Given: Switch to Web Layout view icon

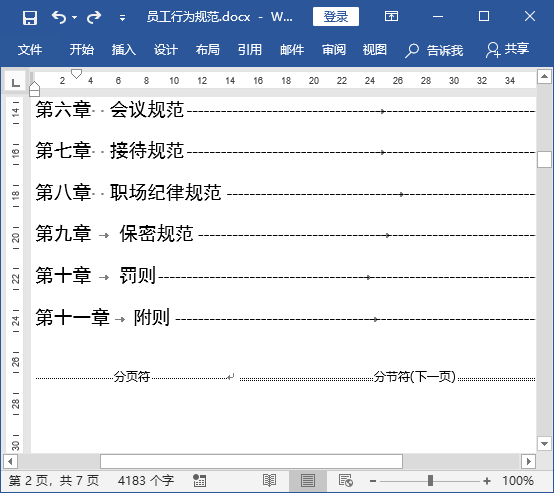Looking at the screenshot, I should pos(346,481).
